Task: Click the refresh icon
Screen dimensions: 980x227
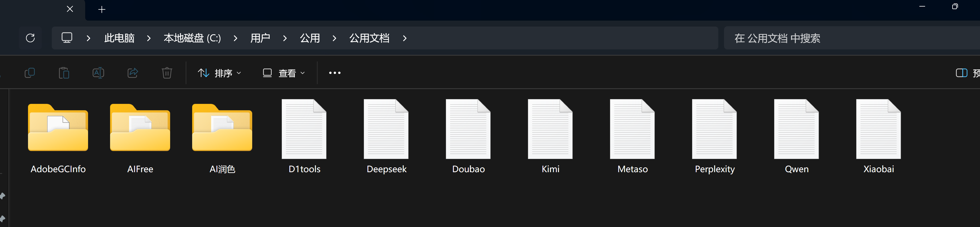Action: pos(30,38)
